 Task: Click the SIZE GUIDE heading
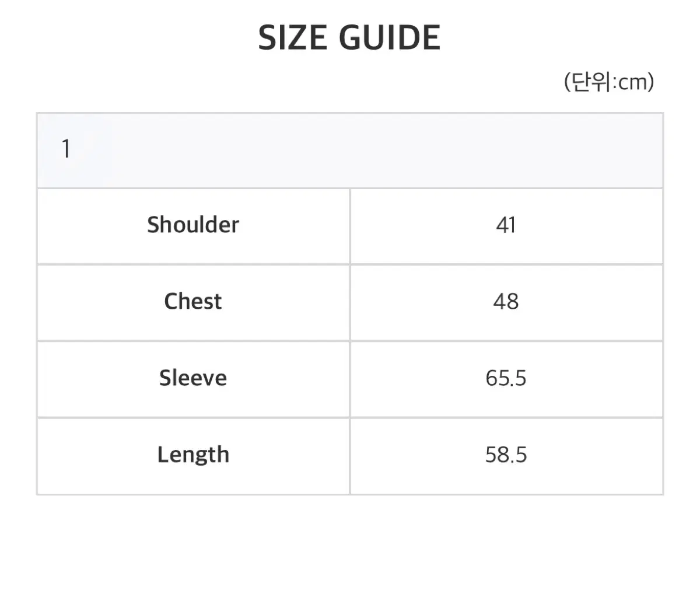pos(349,38)
